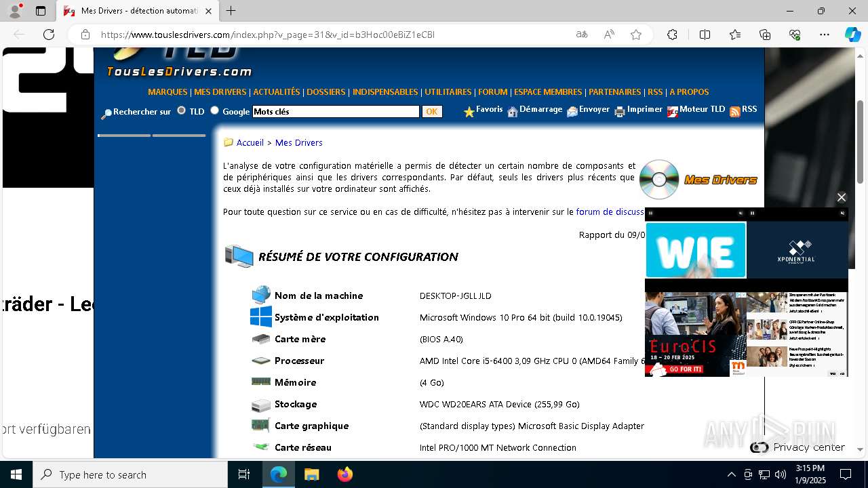Screen dimensions: 868x488
Task: Click the TousLesDrivers.com site logo
Action: pyautogui.click(x=179, y=62)
